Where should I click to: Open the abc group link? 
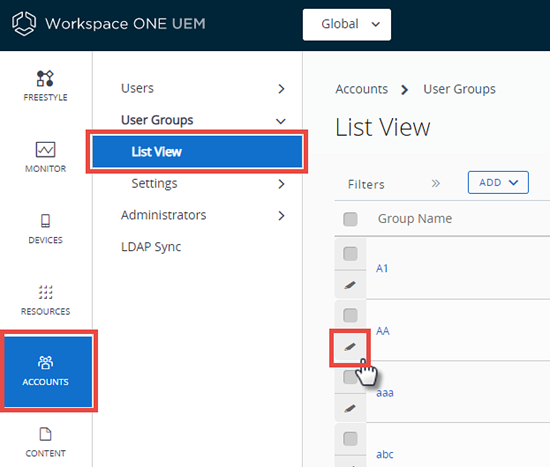click(385, 454)
